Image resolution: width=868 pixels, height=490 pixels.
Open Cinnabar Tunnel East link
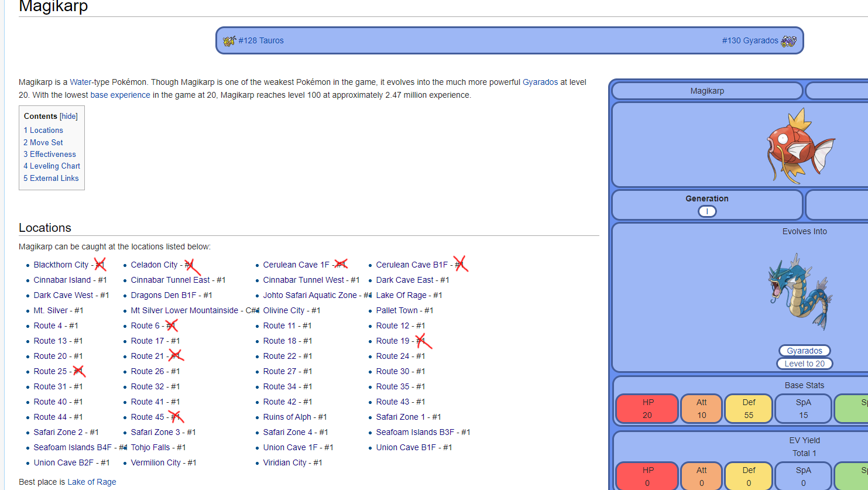[170, 280]
